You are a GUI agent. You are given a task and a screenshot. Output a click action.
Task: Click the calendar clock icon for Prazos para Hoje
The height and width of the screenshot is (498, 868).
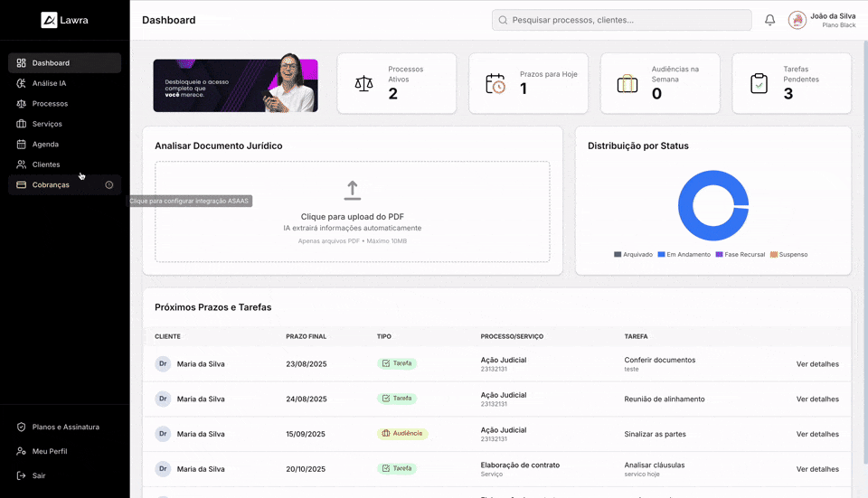(495, 84)
